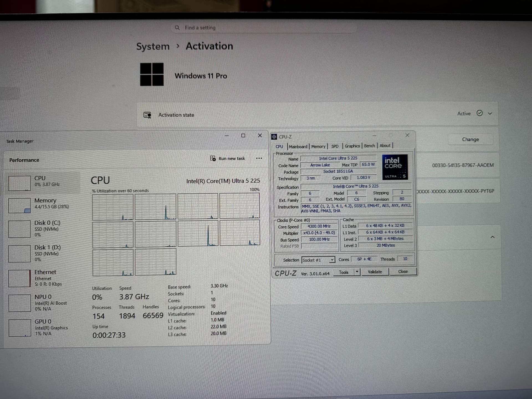Minimize the Task Manager window
The image size is (532, 399).
pyautogui.click(x=227, y=136)
